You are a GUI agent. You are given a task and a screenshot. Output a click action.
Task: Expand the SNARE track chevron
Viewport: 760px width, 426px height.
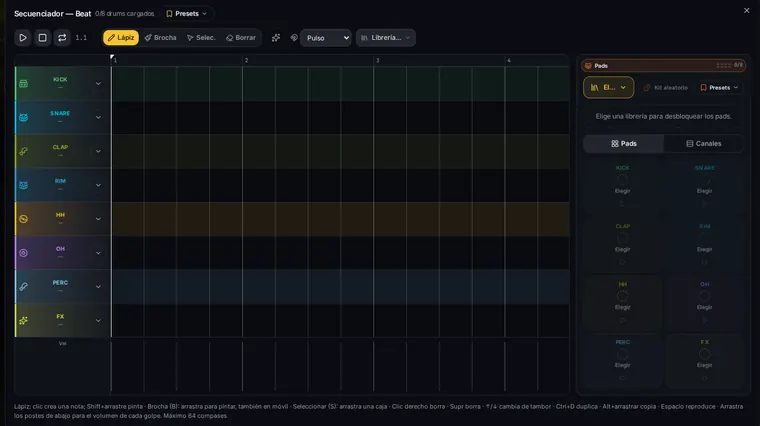[x=98, y=117]
